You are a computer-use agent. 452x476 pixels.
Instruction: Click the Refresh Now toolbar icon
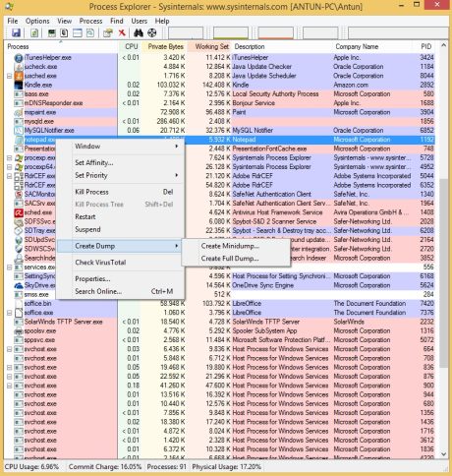pyautogui.click(x=34, y=32)
